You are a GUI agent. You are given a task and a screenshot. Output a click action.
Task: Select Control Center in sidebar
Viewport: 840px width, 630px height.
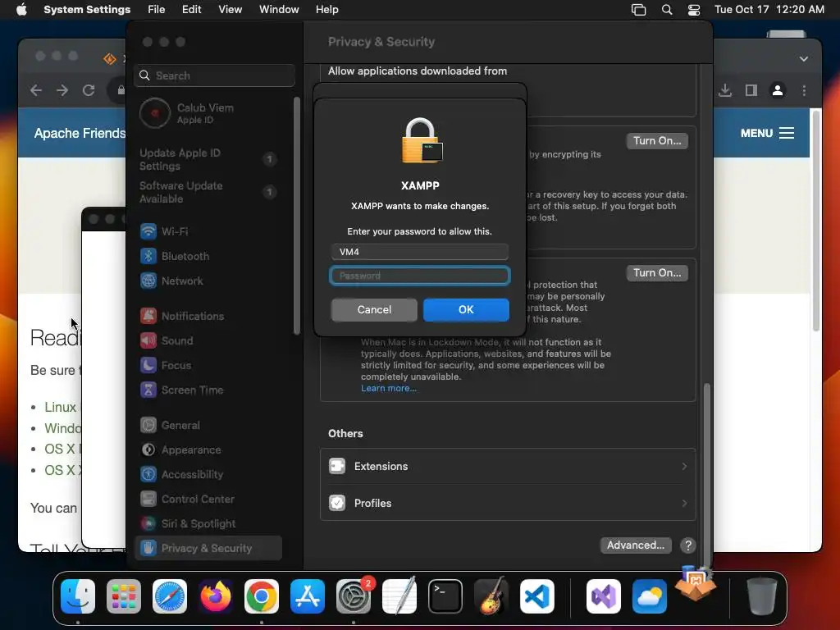(187, 500)
